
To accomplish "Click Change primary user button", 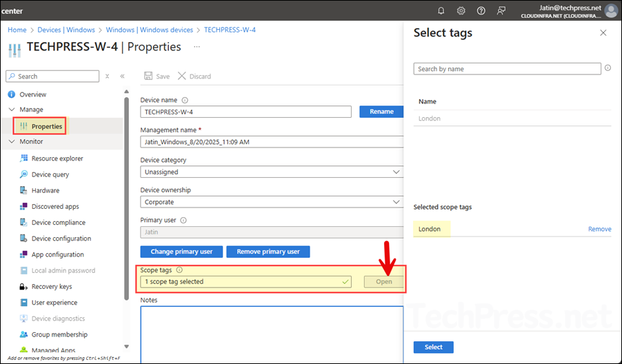I will [181, 252].
